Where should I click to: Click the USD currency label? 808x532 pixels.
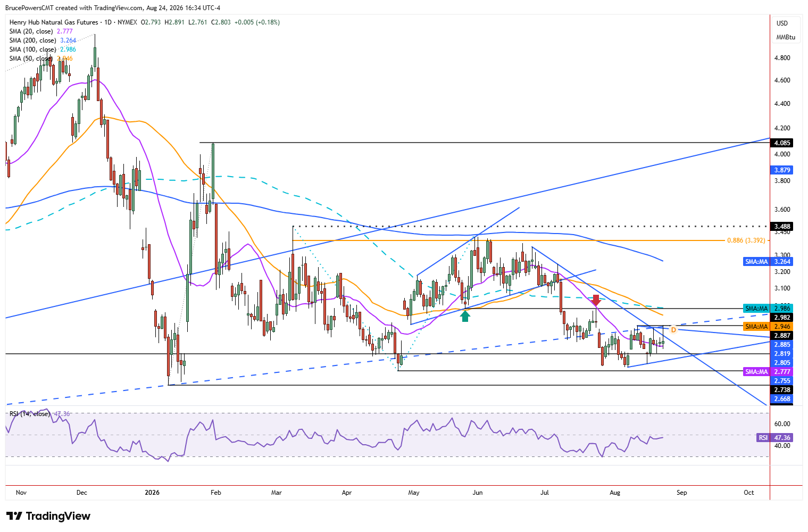(782, 23)
